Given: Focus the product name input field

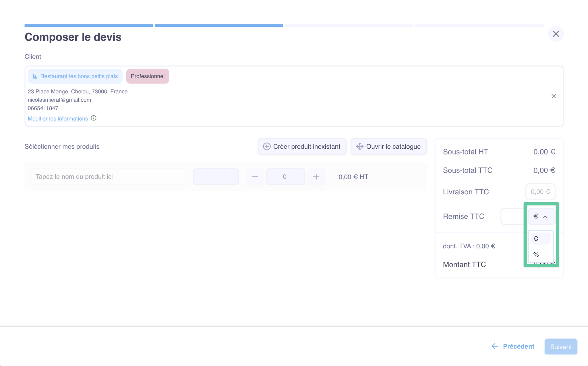Looking at the screenshot, I should click(108, 177).
